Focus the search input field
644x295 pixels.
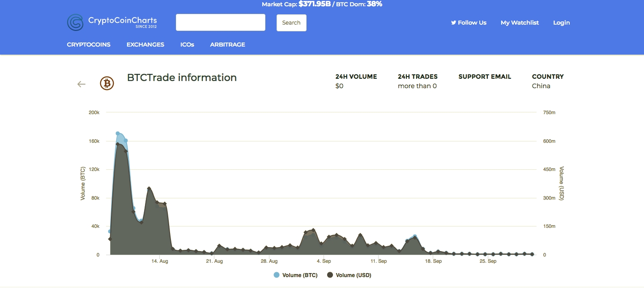pos(221,22)
